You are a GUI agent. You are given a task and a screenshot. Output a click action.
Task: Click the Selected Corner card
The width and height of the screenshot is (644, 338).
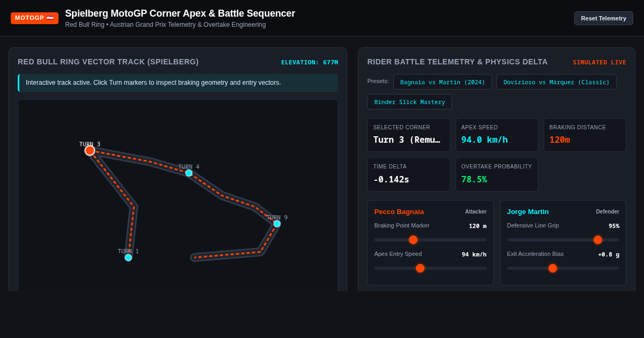click(x=408, y=135)
